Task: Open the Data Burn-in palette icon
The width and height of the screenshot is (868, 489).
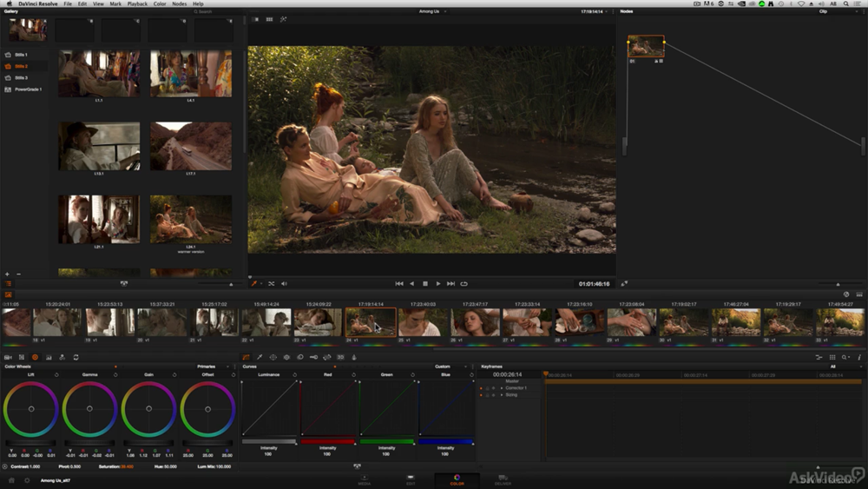Action: tap(354, 357)
